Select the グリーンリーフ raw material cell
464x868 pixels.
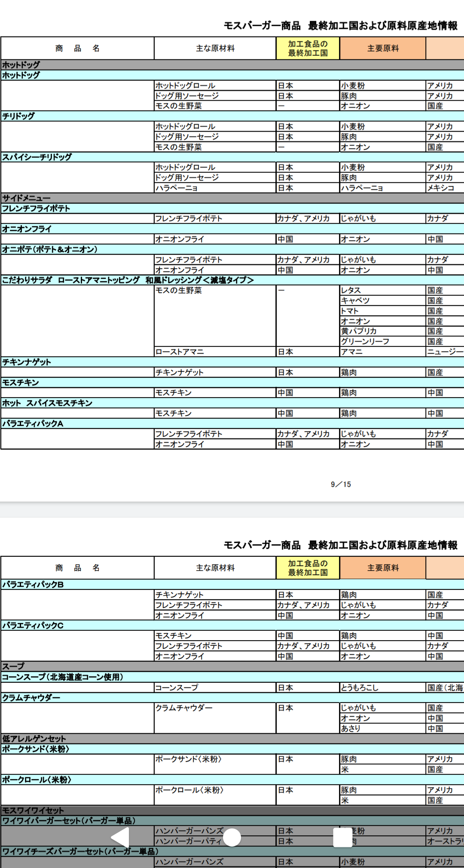(382, 341)
